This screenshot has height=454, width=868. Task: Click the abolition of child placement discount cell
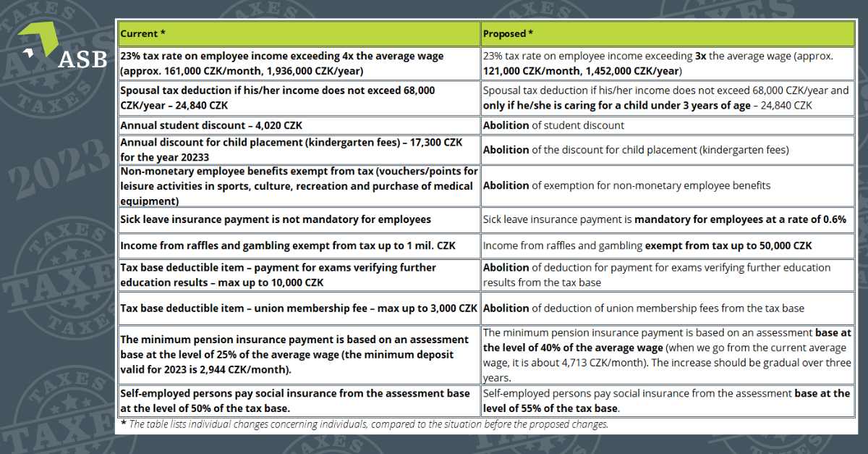[x=667, y=150]
